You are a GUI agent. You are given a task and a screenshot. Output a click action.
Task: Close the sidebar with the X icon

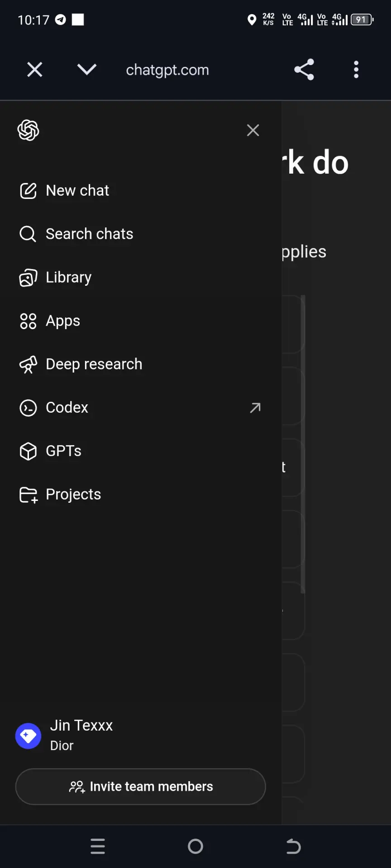pyautogui.click(x=253, y=130)
